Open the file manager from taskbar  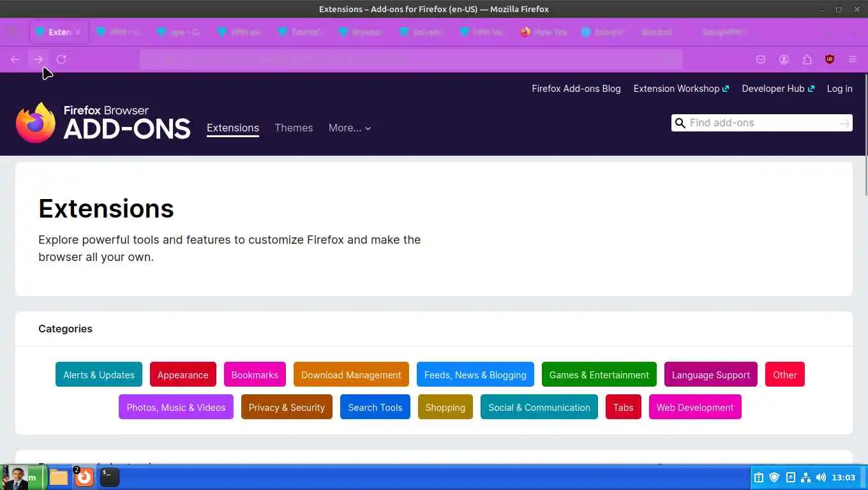tap(59, 477)
